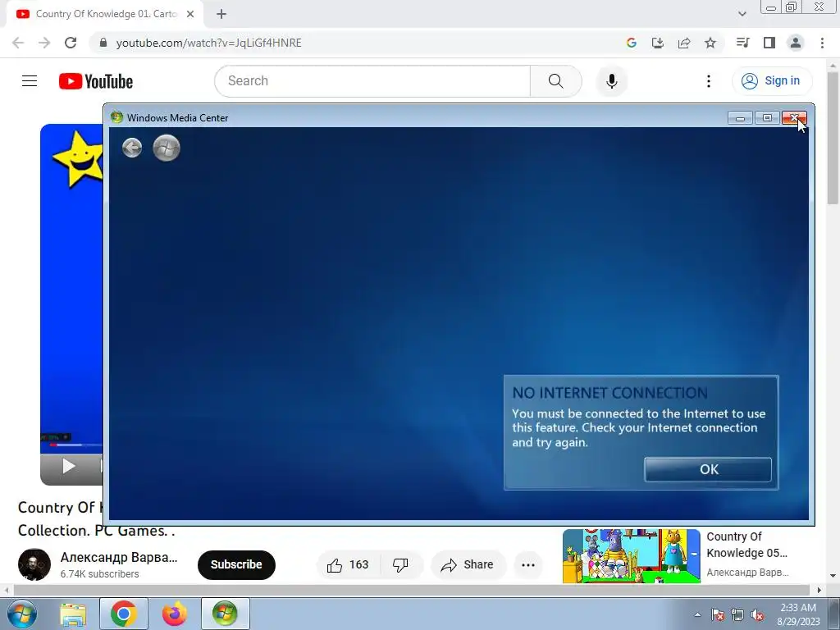
Task: Click the Chrome profile avatar icon
Action: [x=796, y=43]
